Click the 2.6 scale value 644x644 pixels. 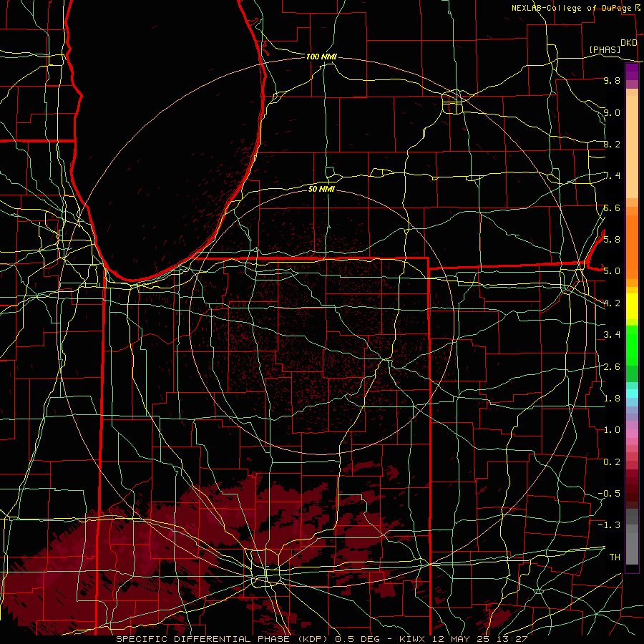pyautogui.click(x=612, y=366)
